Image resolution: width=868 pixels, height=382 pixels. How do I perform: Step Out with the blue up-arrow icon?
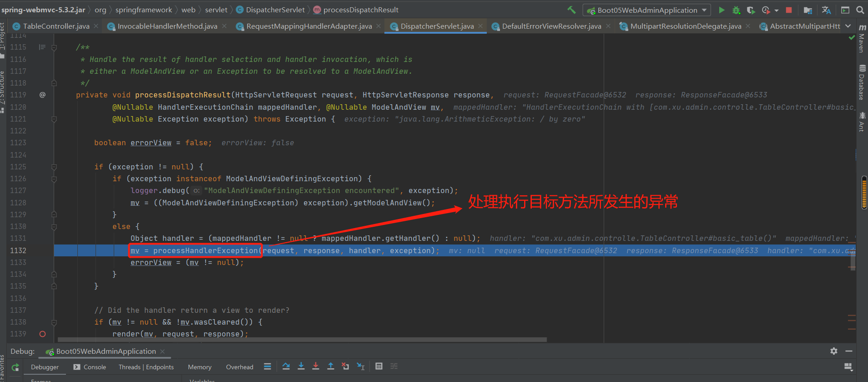point(331,367)
